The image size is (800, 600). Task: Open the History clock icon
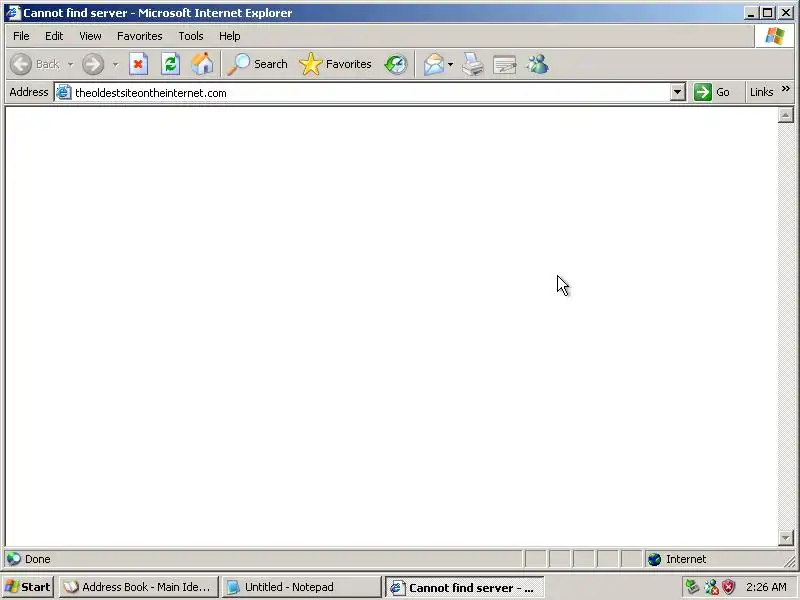396,64
